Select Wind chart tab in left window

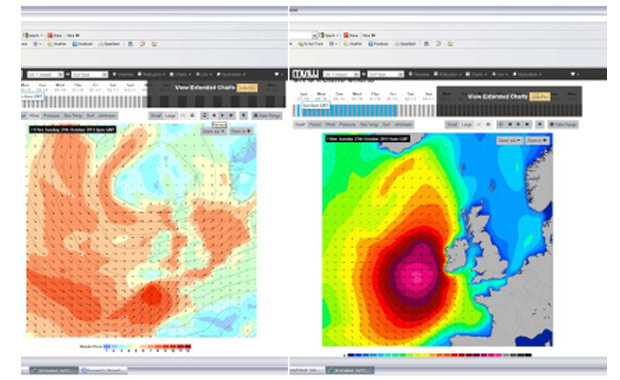point(34,116)
